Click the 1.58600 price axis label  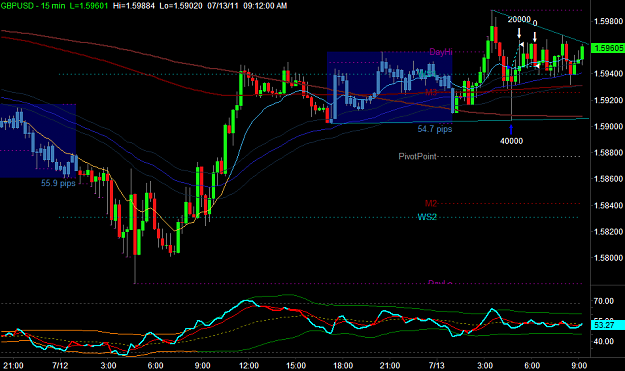(x=608, y=179)
